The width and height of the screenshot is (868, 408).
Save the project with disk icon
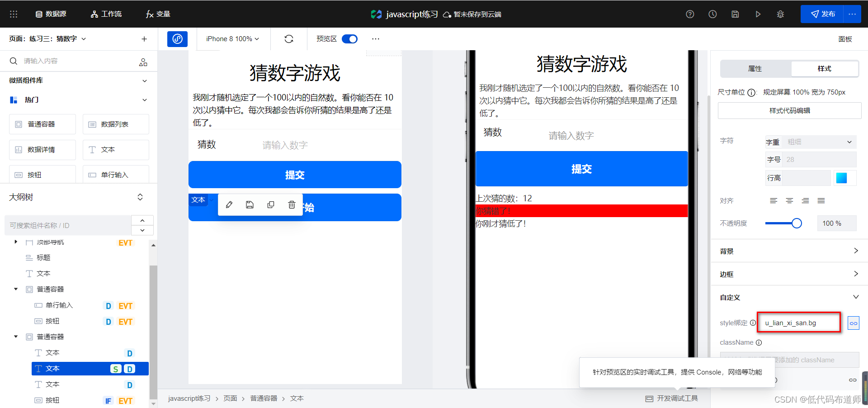tap(735, 14)
